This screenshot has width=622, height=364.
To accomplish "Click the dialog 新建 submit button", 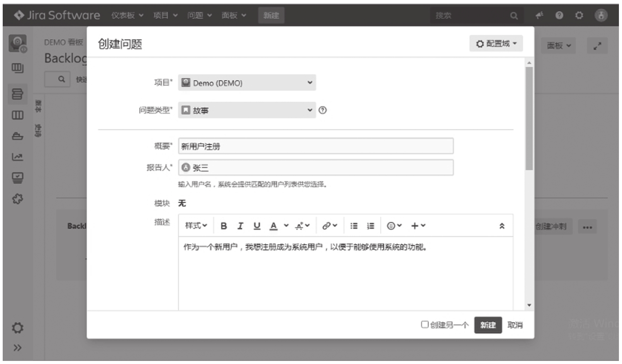I will click(x=488, y=325).
